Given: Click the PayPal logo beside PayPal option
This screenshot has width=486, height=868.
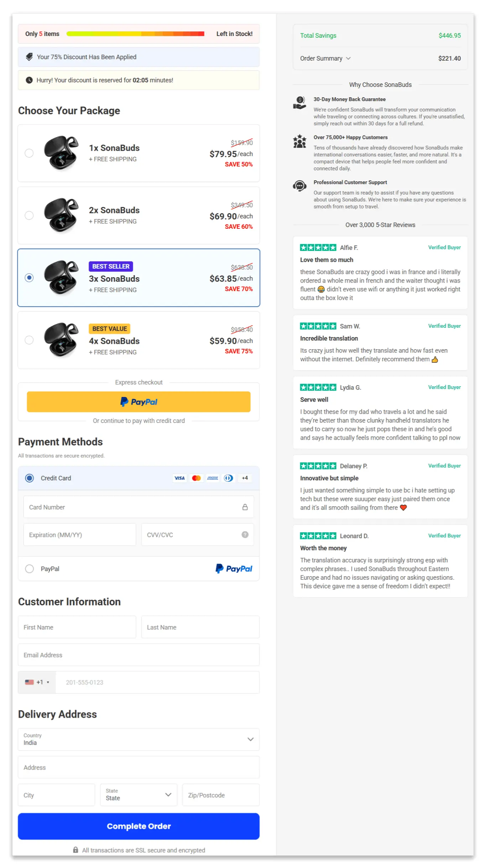Looking at the screenshot, I should [x=234, y=569].
